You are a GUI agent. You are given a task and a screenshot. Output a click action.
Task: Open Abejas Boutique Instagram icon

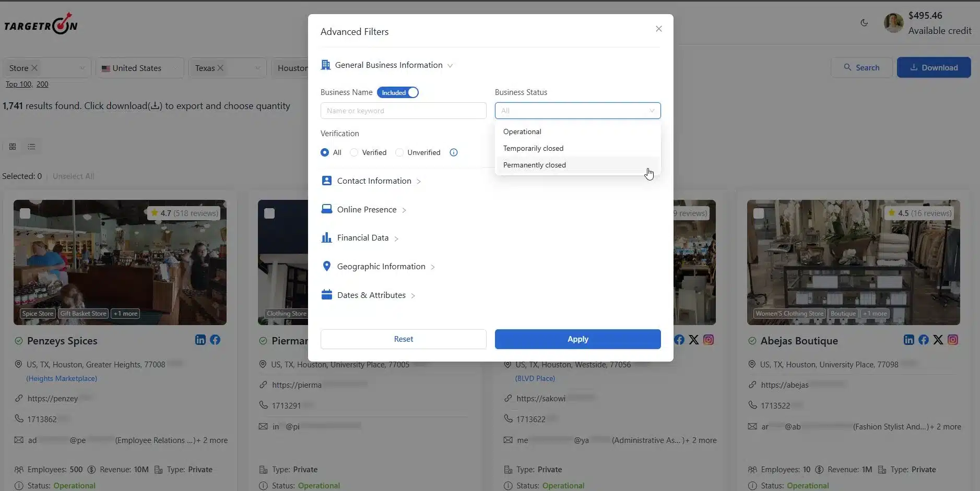[953, 340]
